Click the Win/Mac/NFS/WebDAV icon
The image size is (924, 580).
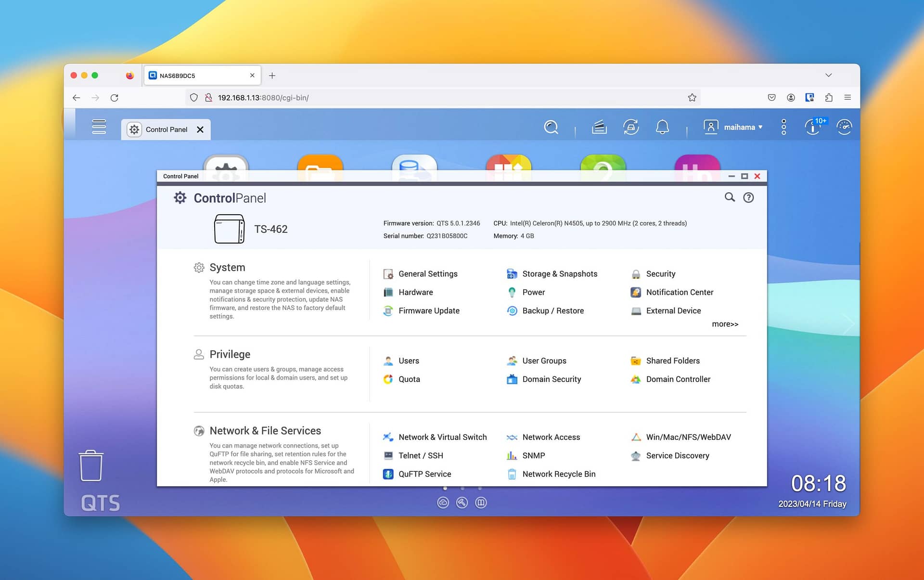[636, 437]
